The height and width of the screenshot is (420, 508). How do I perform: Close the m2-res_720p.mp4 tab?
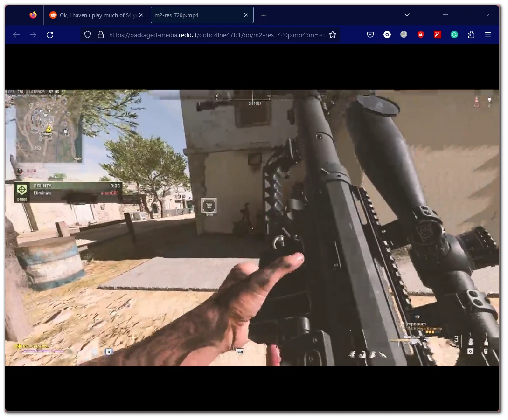coord(246,15)
